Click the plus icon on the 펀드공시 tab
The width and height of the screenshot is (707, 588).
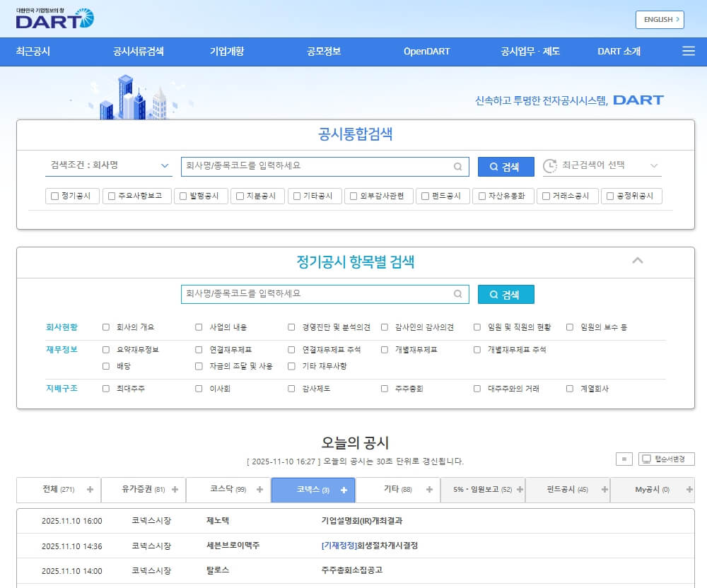(x=604, y=489)
